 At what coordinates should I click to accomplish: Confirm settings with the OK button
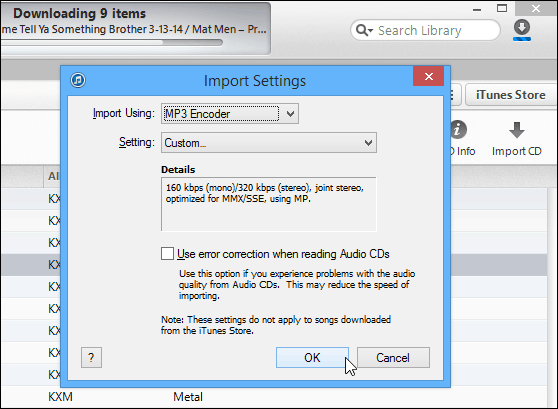pos(312,357)
